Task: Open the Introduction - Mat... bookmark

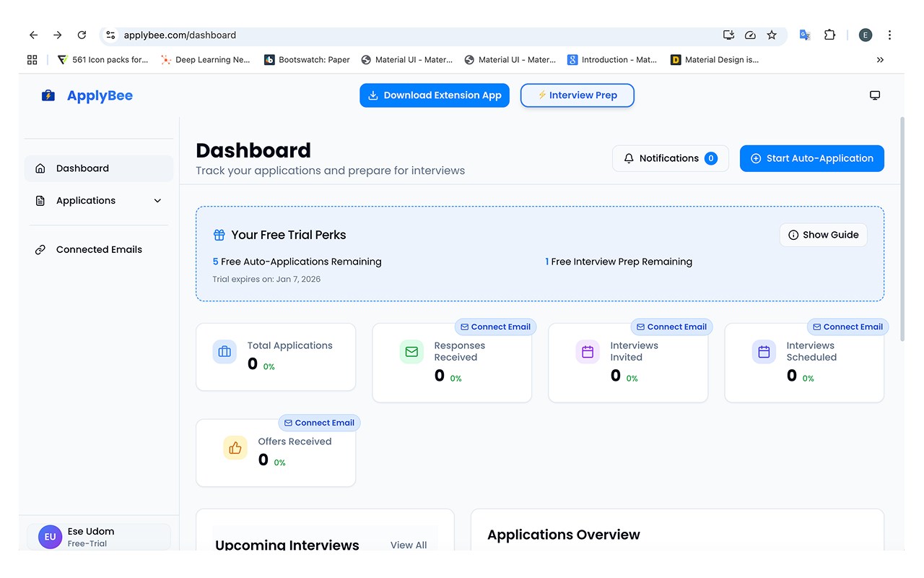Action: [612, 60]
